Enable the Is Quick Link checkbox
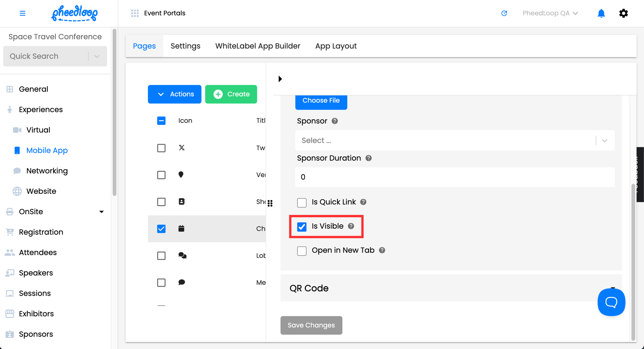 pyautogui.click(x=302, y=203)
